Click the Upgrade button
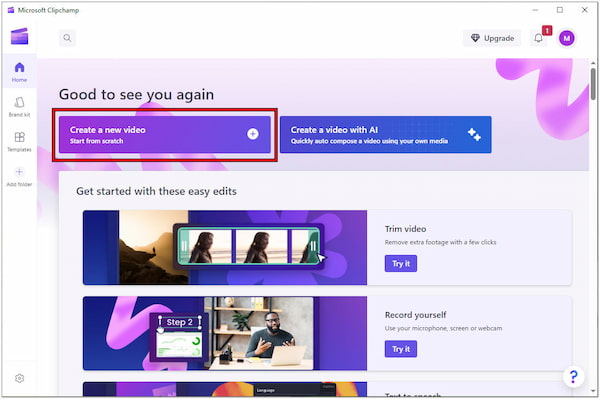The width and height of the screenshot is (600, 399). (x=492, y=38)
